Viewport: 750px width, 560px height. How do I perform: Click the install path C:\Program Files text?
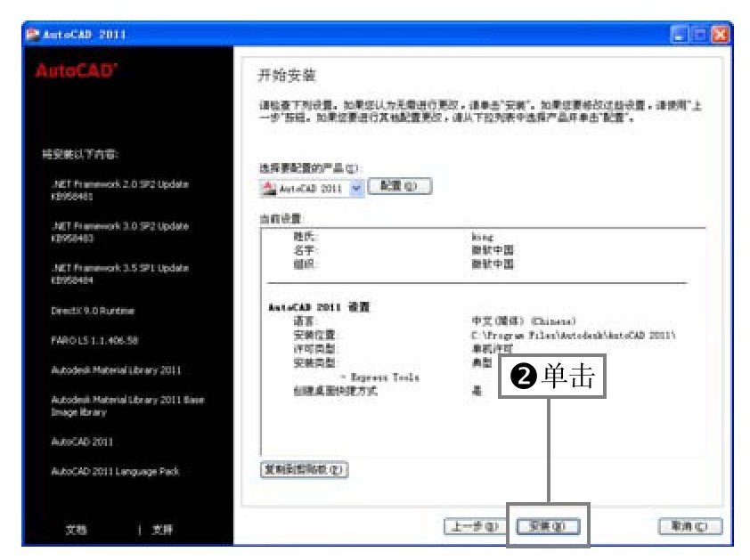coord(574,336)
